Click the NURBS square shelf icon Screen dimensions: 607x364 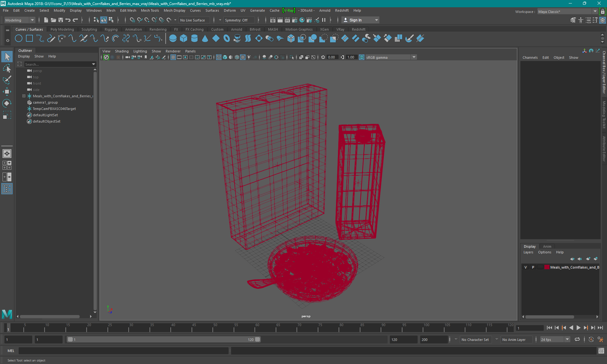tap(29, 39)
